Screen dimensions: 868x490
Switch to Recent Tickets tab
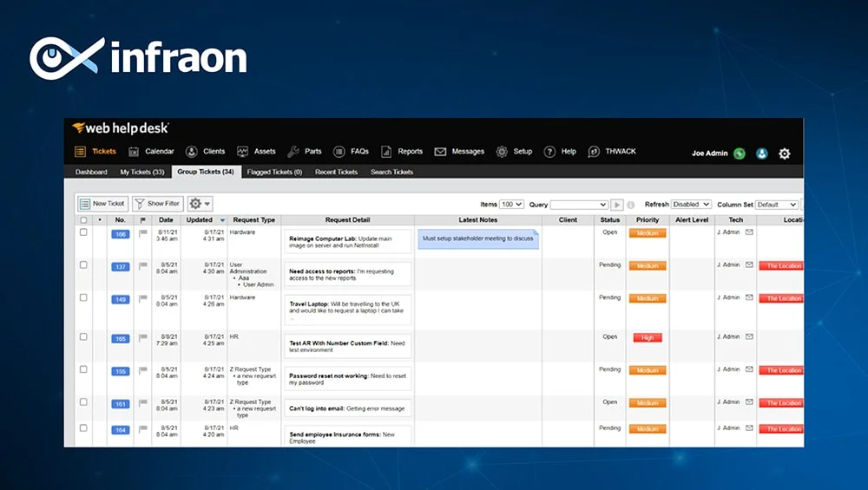click(336, 172)
